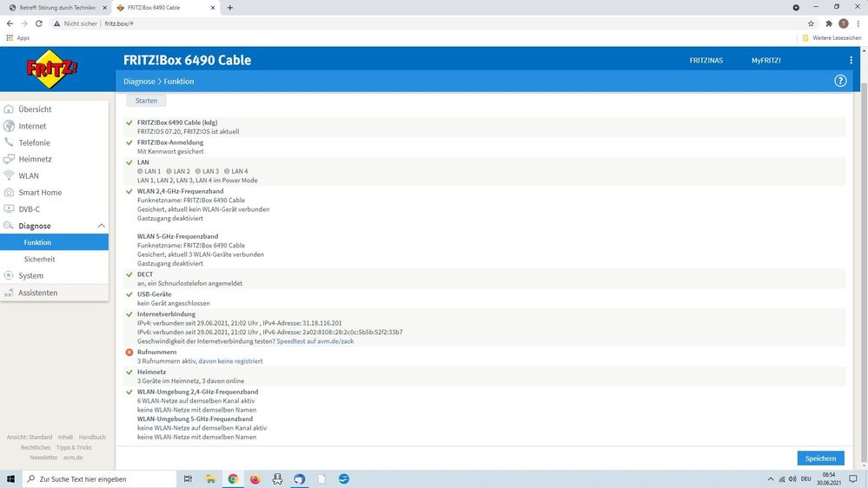Click the 'Nicht sicher' security warning

click(76, 23)
